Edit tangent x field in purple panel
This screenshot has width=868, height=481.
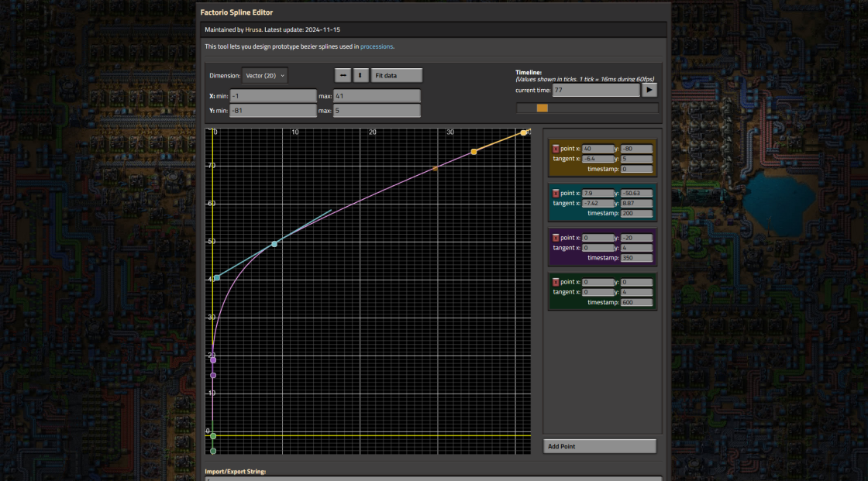point(598,248)
